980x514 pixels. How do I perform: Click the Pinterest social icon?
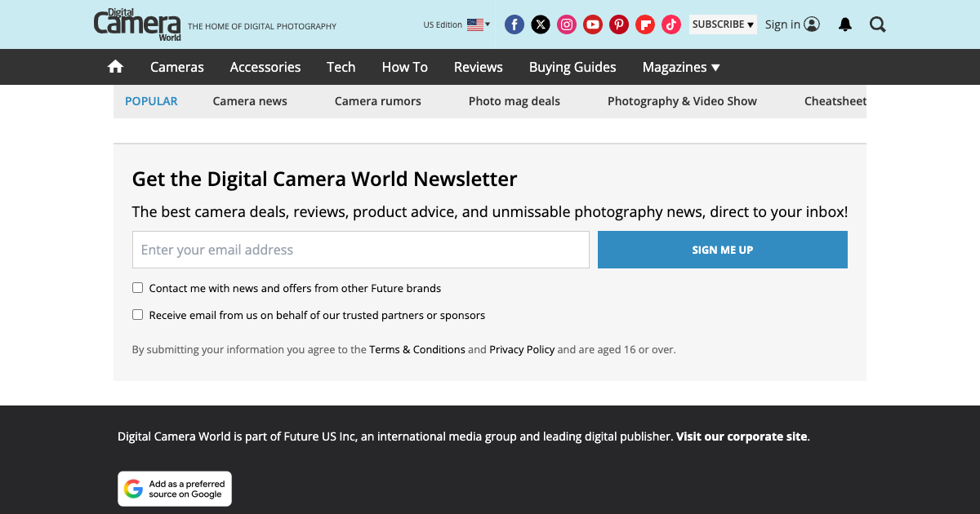coord(619,24)
